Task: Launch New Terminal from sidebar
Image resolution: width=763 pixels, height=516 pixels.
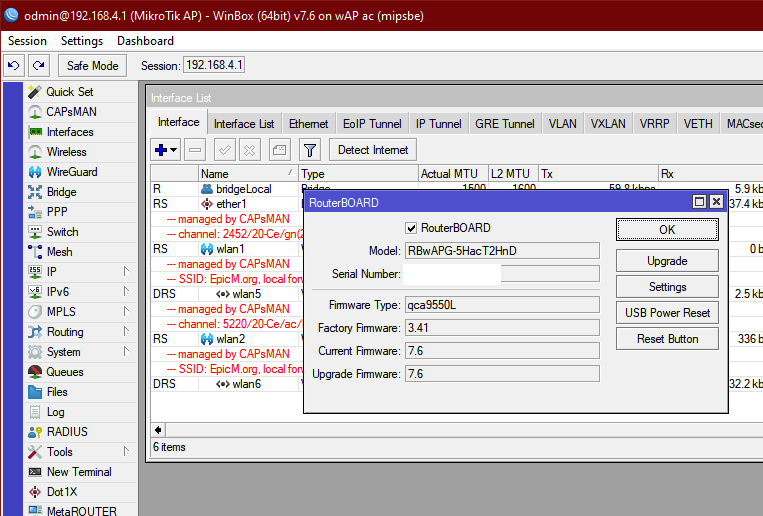Action: 79,472
